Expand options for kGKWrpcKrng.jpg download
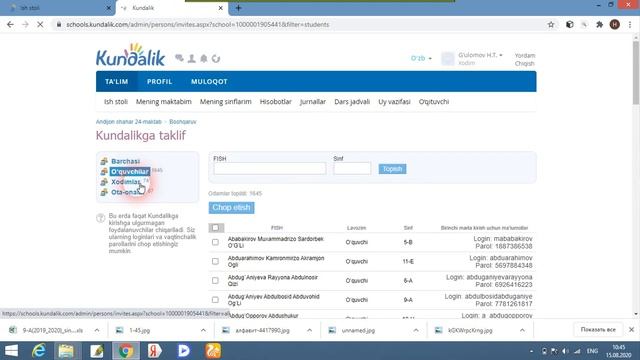640x360 pixels. coord(522,330)
